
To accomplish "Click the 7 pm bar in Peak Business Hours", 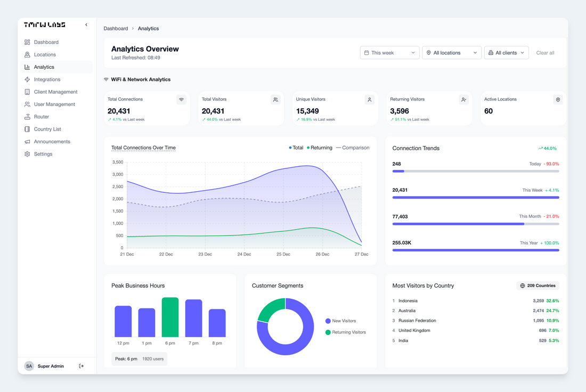I will click(x=193, y=318).
